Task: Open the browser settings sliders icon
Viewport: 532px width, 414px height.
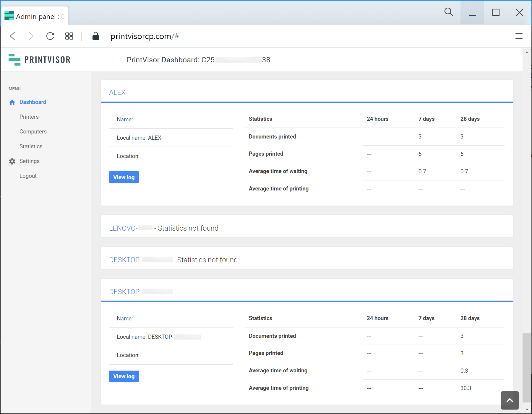Action: tap(519, 36)
